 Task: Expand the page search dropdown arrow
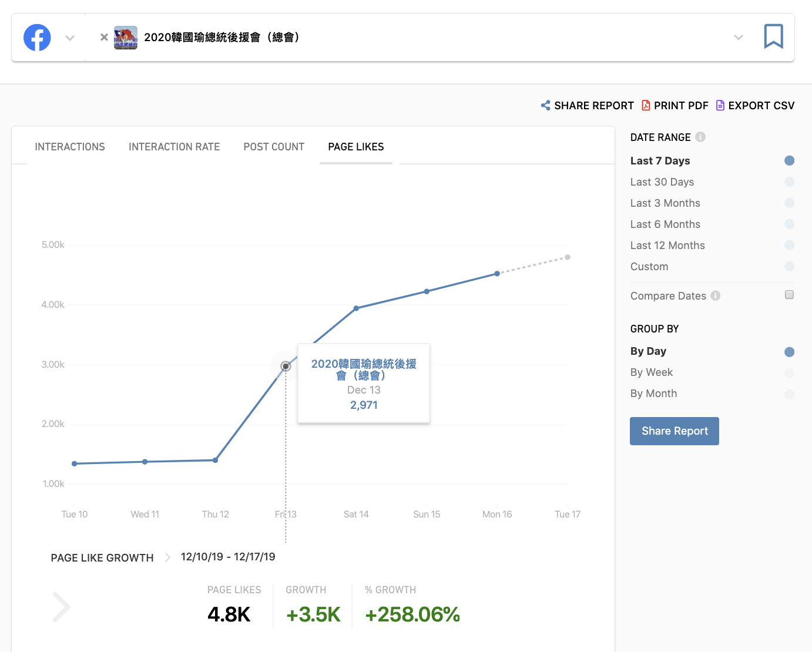pos(739,38)
